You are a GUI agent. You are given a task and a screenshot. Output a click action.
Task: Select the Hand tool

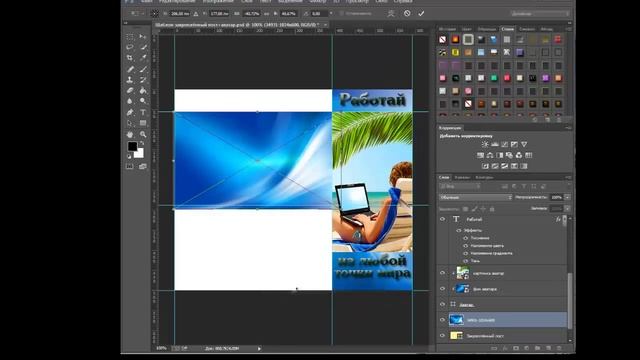130,134
